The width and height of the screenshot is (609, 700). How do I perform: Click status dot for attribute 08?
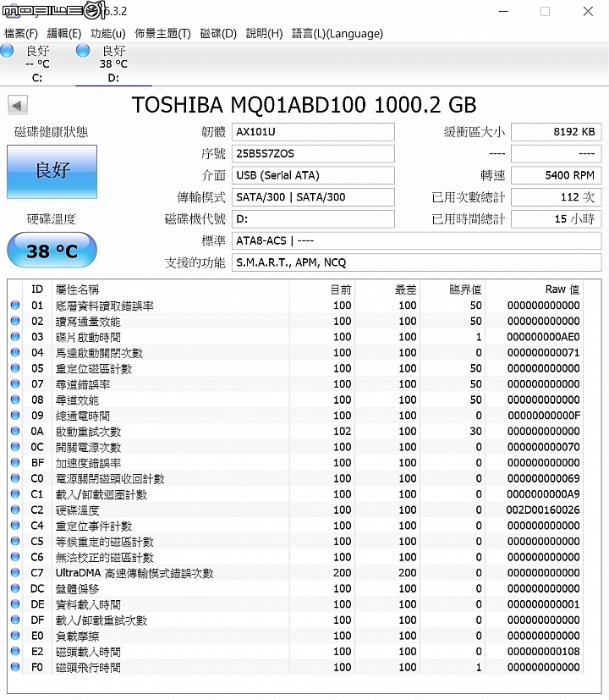(15, 400)
